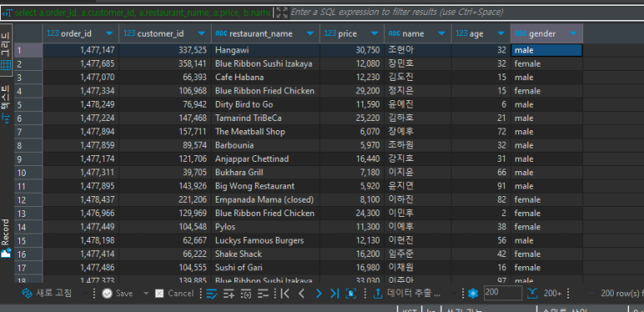Viewport: 644px width, 312px height.
Task: Switch to the text (텍스트) view tab
Action: [x=6, y=103]
